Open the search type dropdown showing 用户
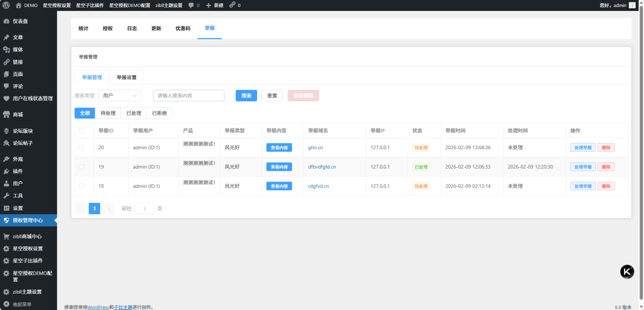644x310 pixels. pos(120,96)
